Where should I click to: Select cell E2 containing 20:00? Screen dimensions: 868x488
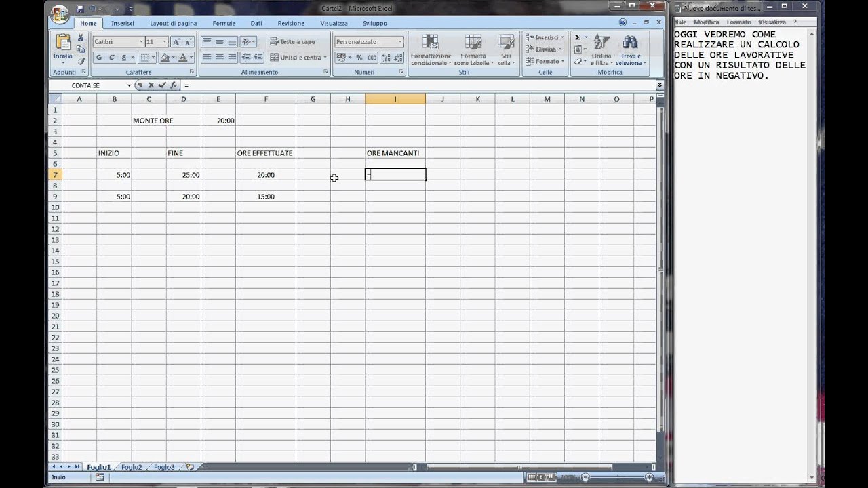(x=218, y=121)
